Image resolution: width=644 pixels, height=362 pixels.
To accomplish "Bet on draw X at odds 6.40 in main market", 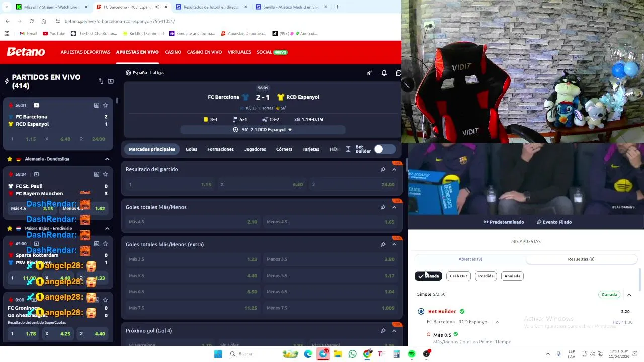I will [262, 185].
